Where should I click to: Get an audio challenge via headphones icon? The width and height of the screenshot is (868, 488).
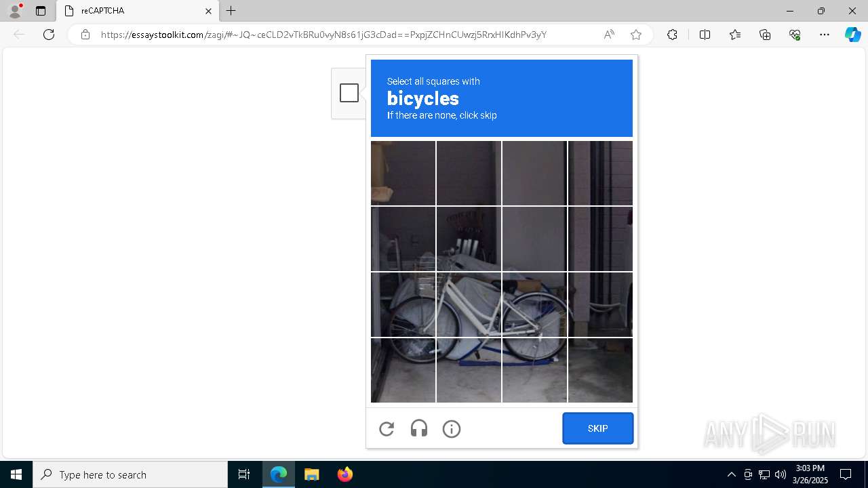(x=419, y=428)
